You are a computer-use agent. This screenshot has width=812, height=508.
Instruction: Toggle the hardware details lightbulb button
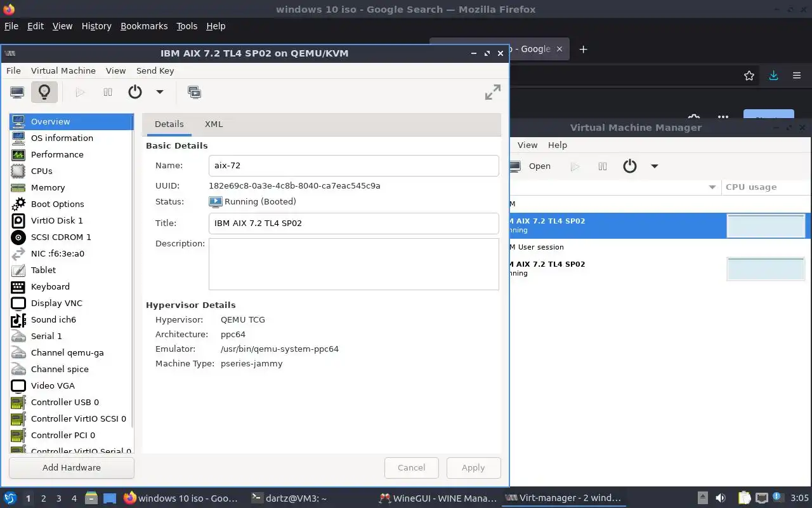click(x=44, y=92)
